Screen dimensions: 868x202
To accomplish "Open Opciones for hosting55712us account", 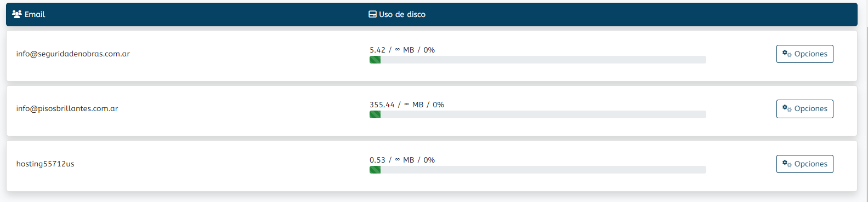I will coord(804,164).
